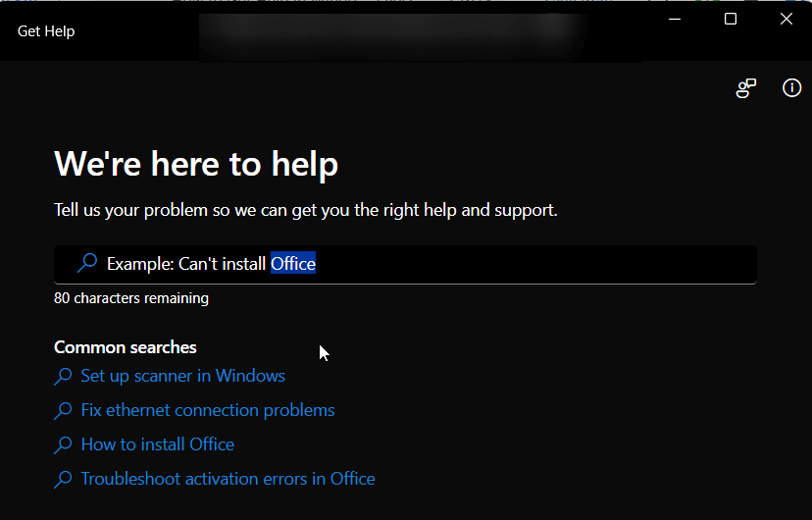Click the Get Help window title
This screenshot has height=520, width=812.
click(46, 31)
